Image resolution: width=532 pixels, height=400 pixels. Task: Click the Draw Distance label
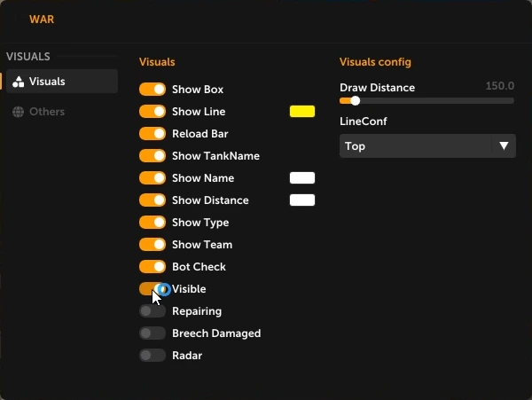coord(377,88)
